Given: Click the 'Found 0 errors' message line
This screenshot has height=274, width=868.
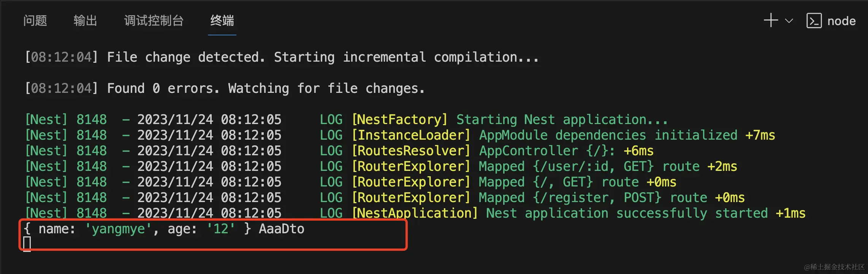Looking at the screenshot, I should pos(225,89).
